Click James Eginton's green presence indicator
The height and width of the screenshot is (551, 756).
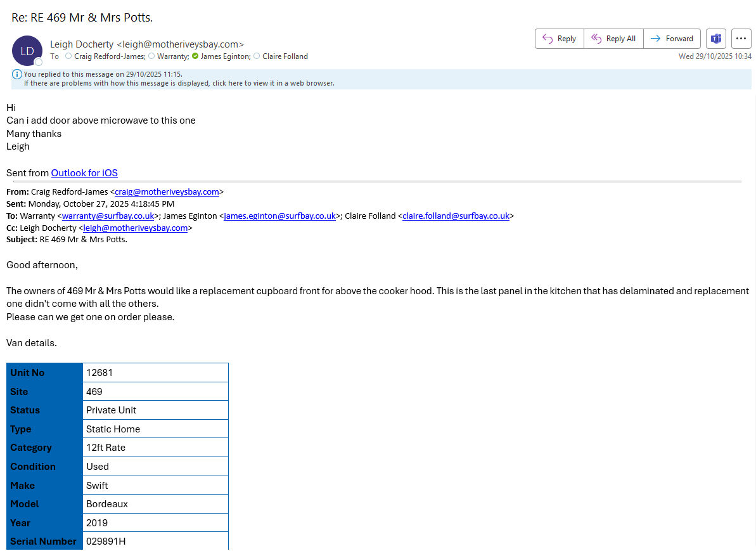tap(195, 56)
